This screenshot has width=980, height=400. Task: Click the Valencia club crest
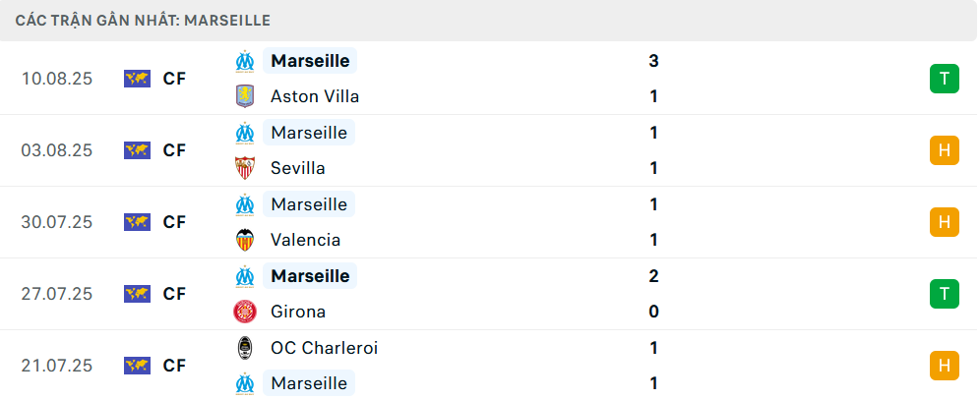(244, 240)
